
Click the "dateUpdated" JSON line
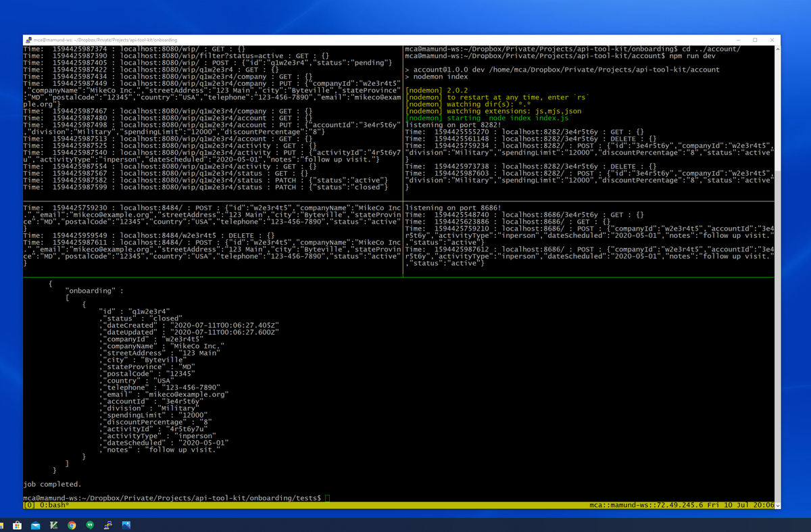[x=189, y=332]
